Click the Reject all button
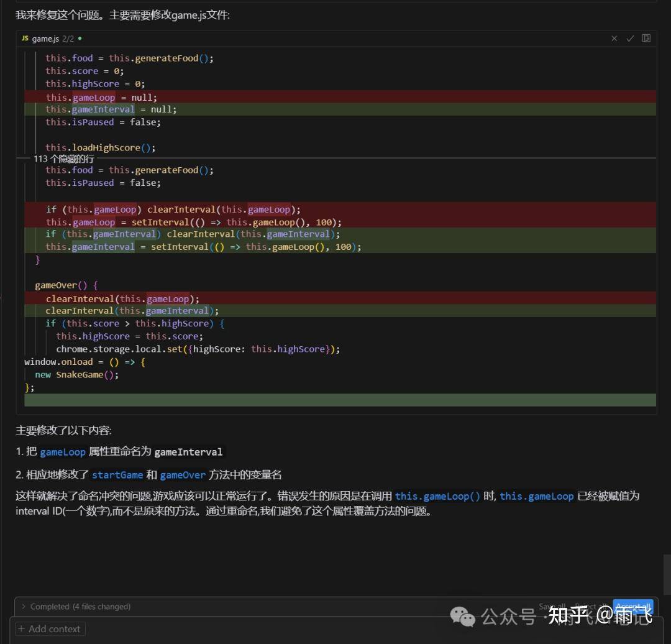The height and width of the screenshot is (644, 671). tap(591, 607)
